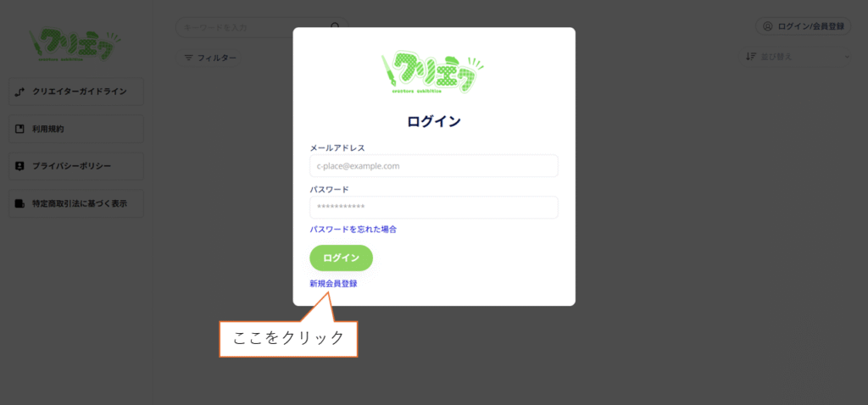Click the keyword search field
Viewport: 868px width, 405px height.
click(261, 27)
